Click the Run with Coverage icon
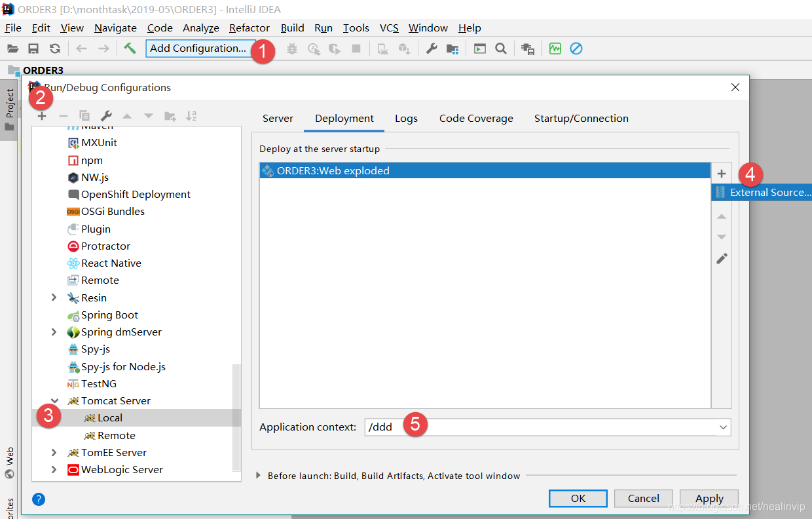Screen dimensions: 812x519 pos(335,48)
